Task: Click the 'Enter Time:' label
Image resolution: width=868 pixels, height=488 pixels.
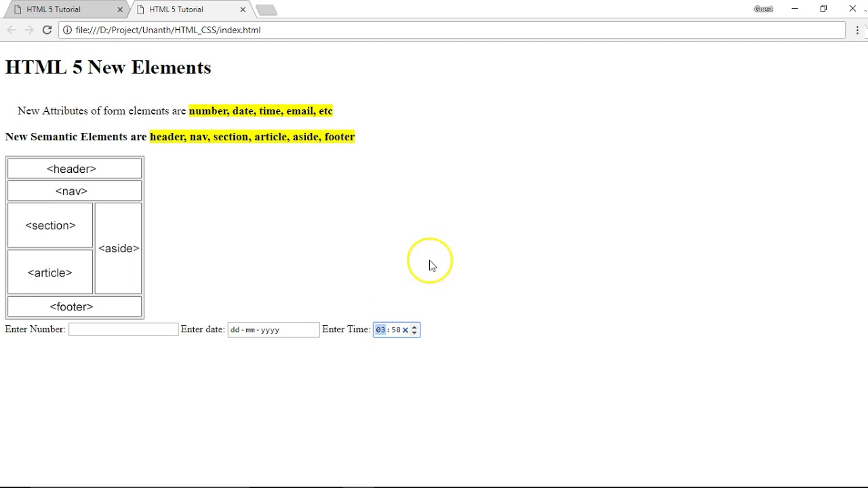Action: pos(347,329)
